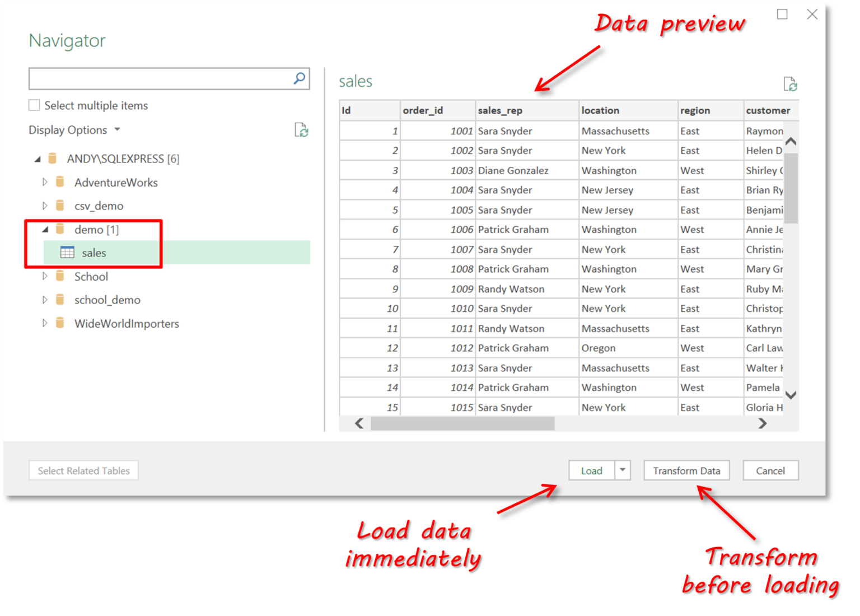Click the AdventureWorks database icon
This screenshot has height=616, width=860.
(x=60, y=182)
